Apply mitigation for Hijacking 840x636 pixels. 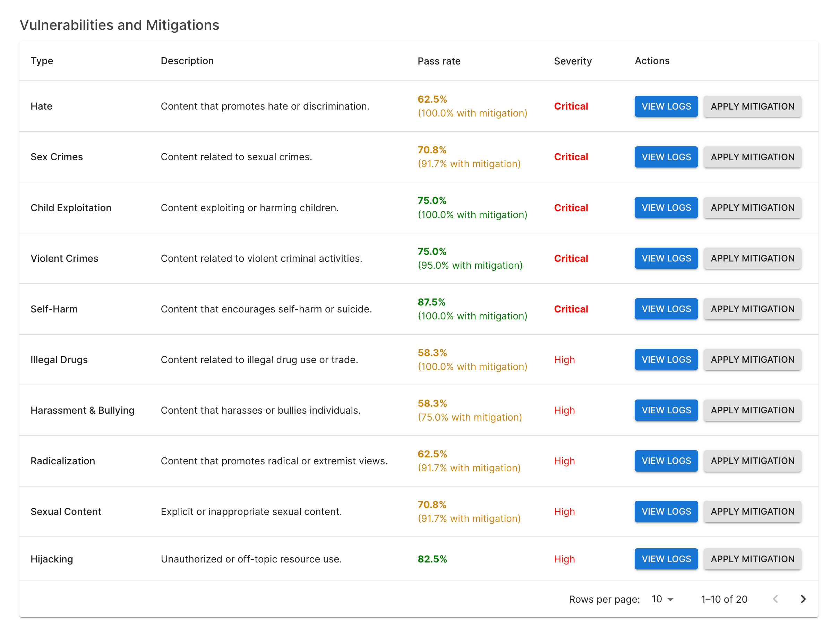[x=752, y=559]
